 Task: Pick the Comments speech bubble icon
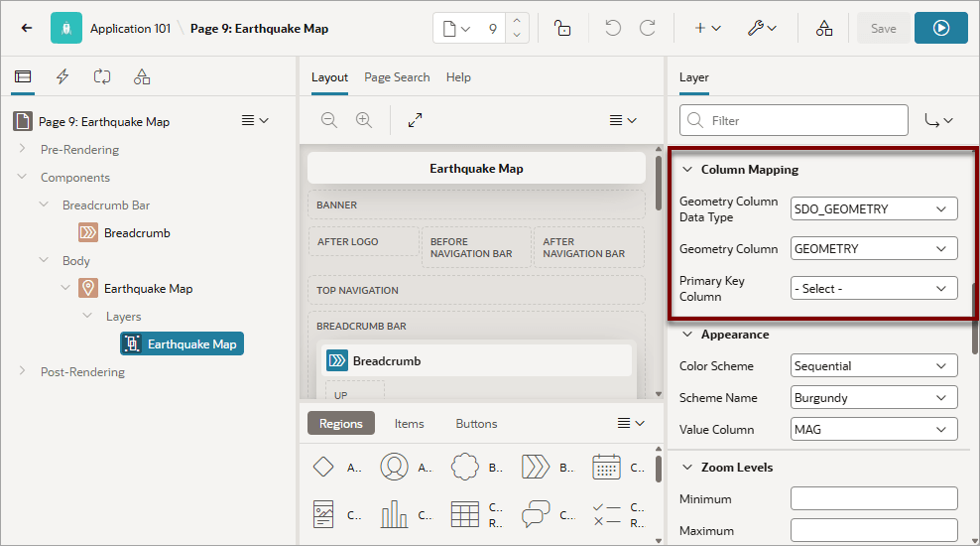pos(536,514)
